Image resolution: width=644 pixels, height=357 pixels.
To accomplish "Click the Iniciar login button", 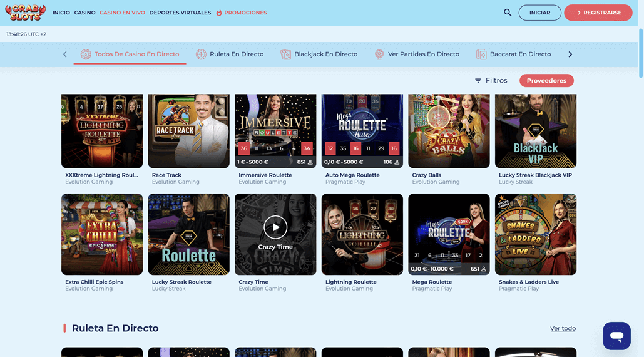I will point(539,13).
